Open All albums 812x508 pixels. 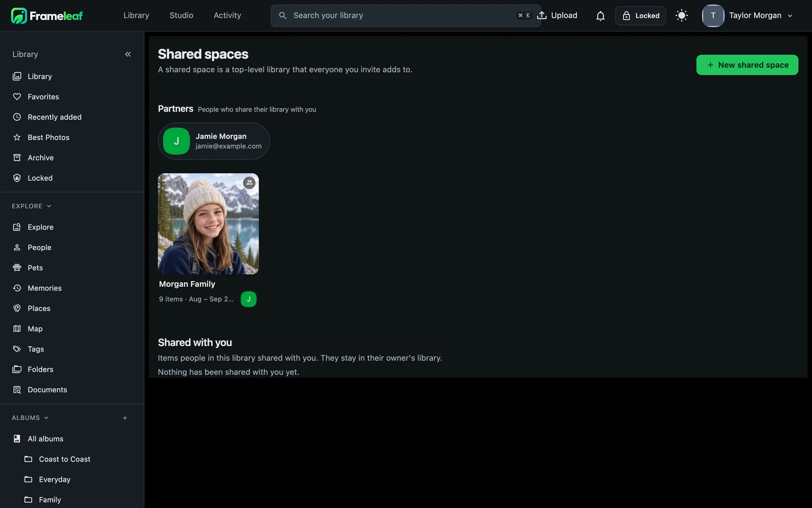coord(72,439)
